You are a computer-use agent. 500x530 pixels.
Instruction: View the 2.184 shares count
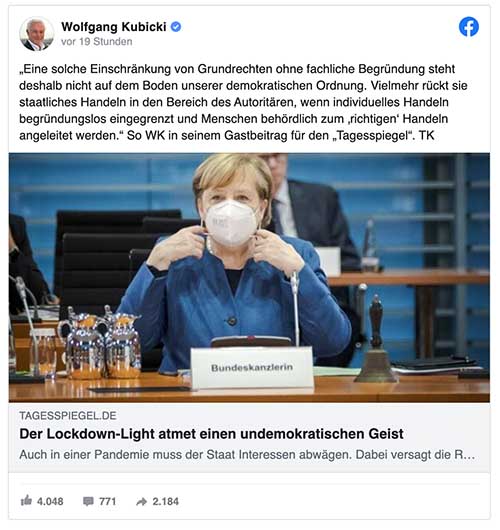coord(165,501)
